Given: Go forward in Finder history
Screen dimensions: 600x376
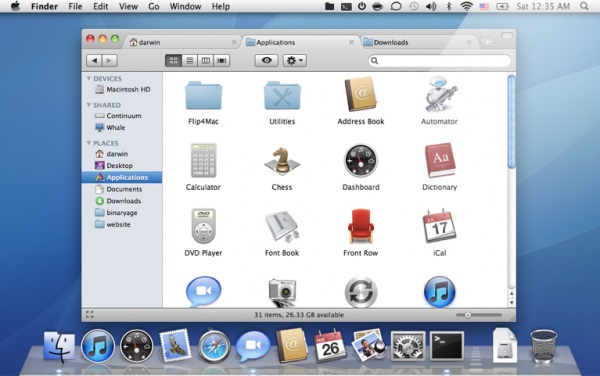Looking at the screenshot, I should point(109,60).
